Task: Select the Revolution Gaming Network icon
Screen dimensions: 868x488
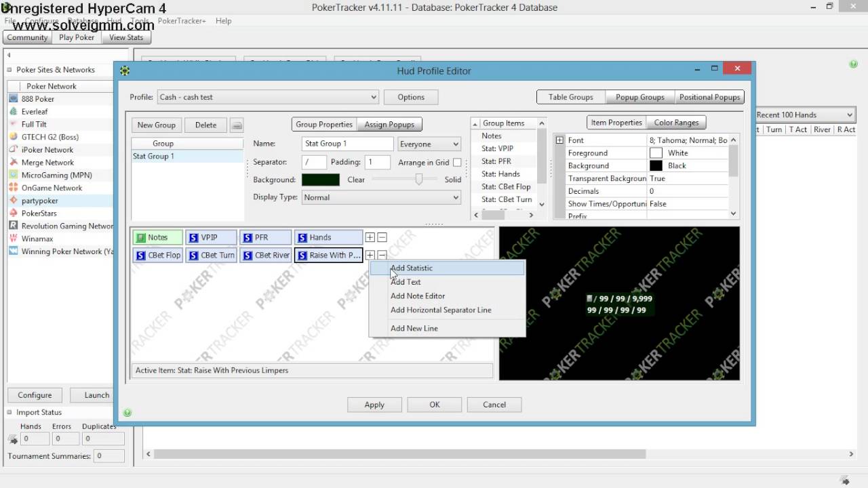Action: (14, 226)
